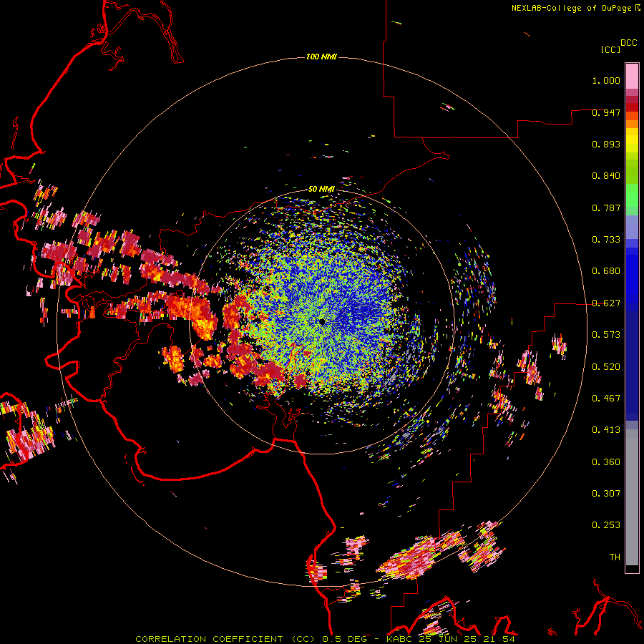Click the DCC label above color scale
This screenshot has width=644, height=644.
click(629, 43)
